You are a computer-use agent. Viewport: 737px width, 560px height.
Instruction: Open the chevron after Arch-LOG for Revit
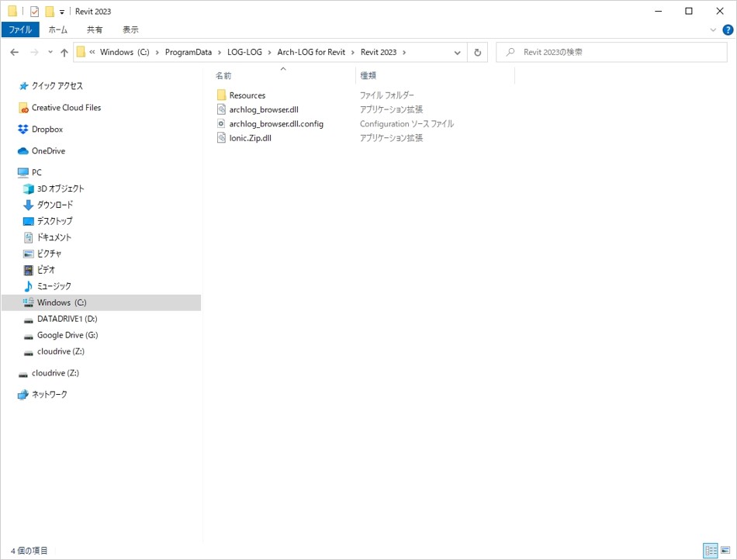(352, 52)
